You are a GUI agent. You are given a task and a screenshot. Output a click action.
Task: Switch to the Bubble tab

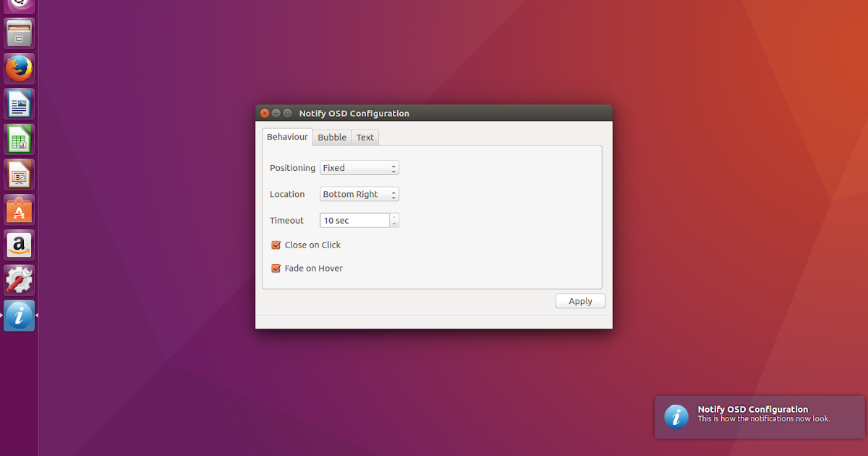[x=331, y=137]
